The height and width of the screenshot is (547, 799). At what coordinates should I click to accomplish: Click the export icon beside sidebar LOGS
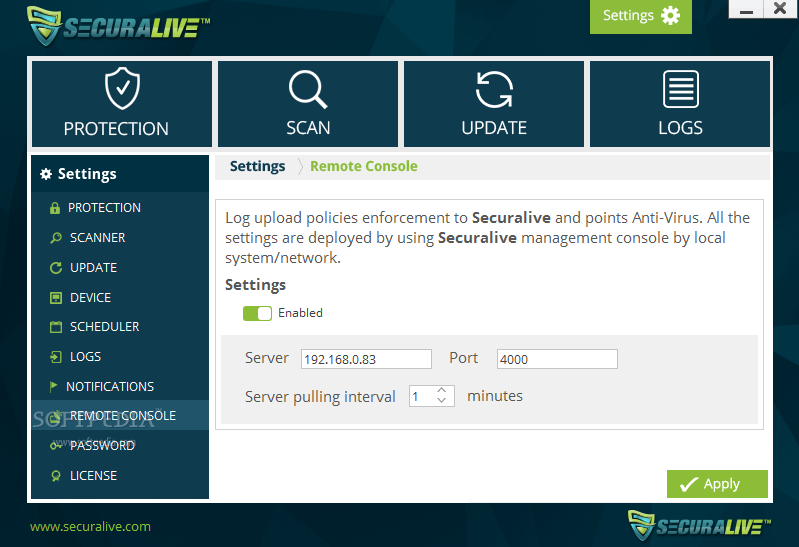56,357
